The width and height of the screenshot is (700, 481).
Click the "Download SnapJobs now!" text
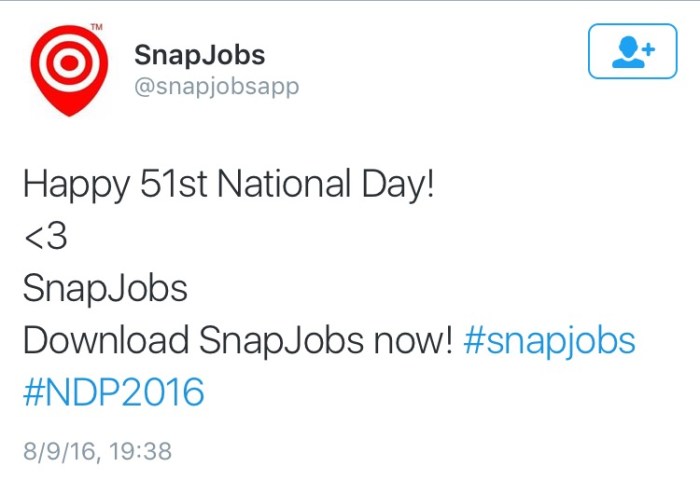(238, 340)
